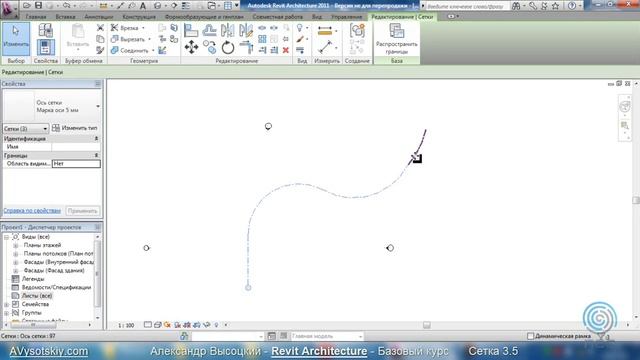Viewport: 640px width, 360px height.
Task: Click the steering wheel navigation icon
Action: click(624, 107)
